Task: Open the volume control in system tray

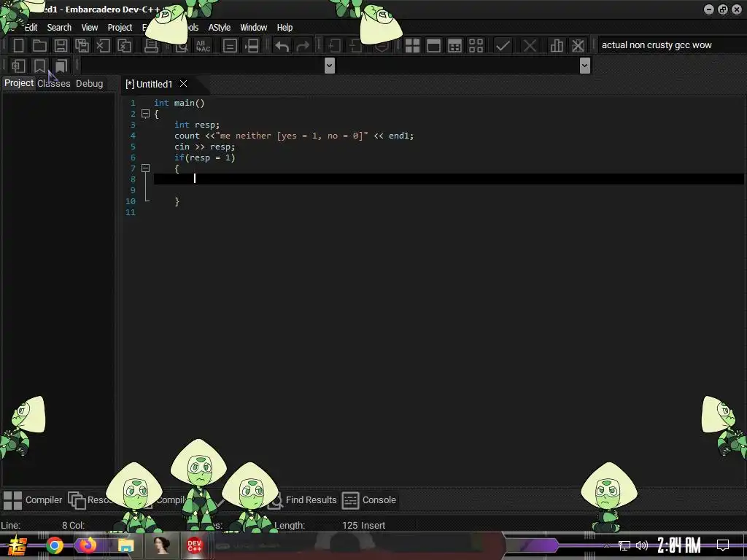Action: coord(642,545)
